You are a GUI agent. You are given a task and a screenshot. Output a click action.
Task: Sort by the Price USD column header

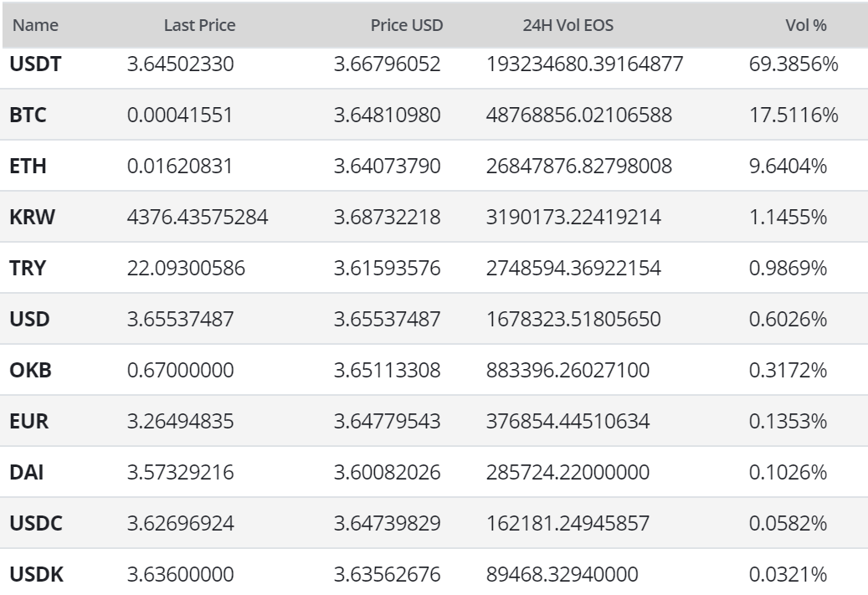point(407,25)
